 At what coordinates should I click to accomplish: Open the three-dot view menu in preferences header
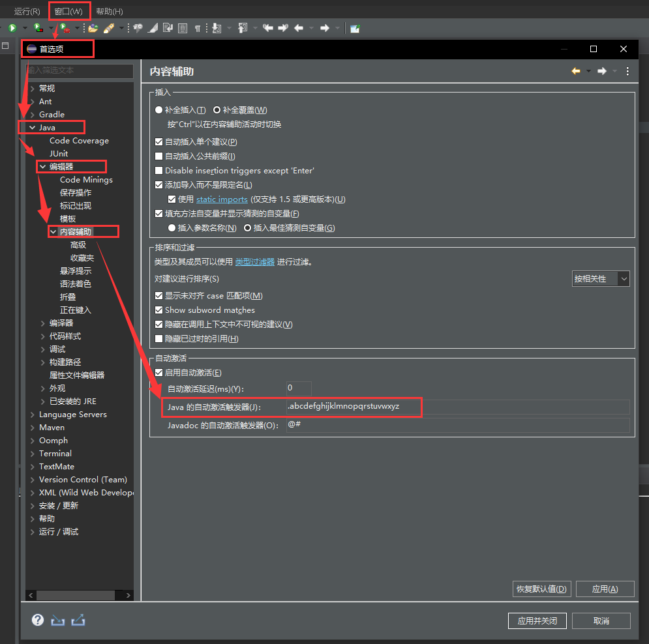pos(627,71)
